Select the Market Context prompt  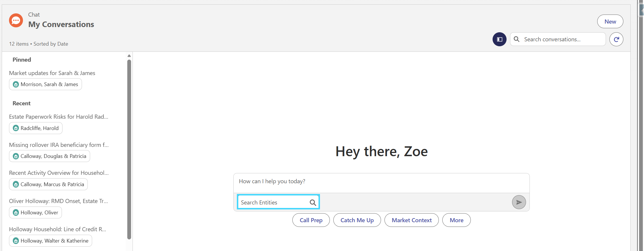[412, 220]
